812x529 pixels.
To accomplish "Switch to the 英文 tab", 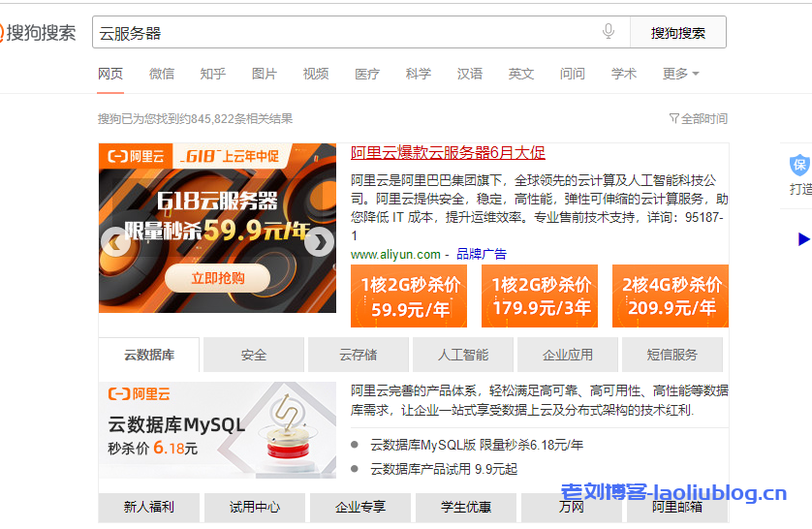I will click(521, 74).
